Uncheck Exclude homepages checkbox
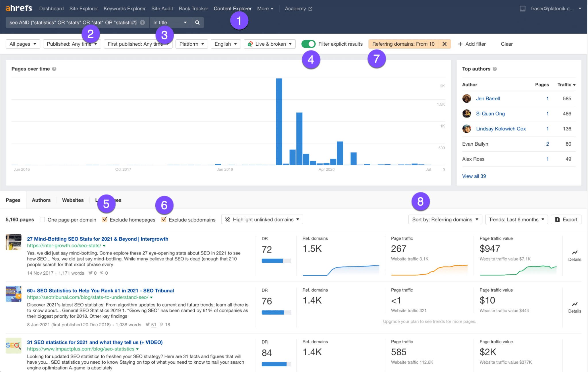588x372 pixels. point(105,219)
